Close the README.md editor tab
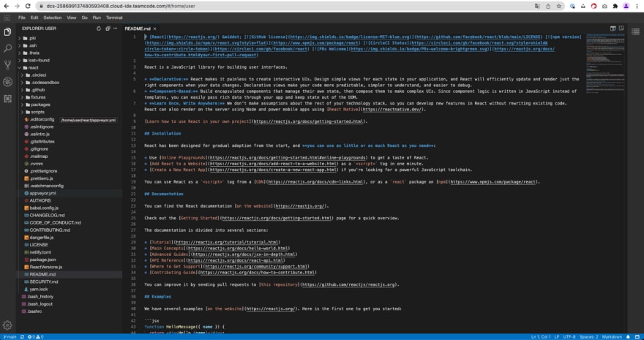644x340 pixels. 154,29
